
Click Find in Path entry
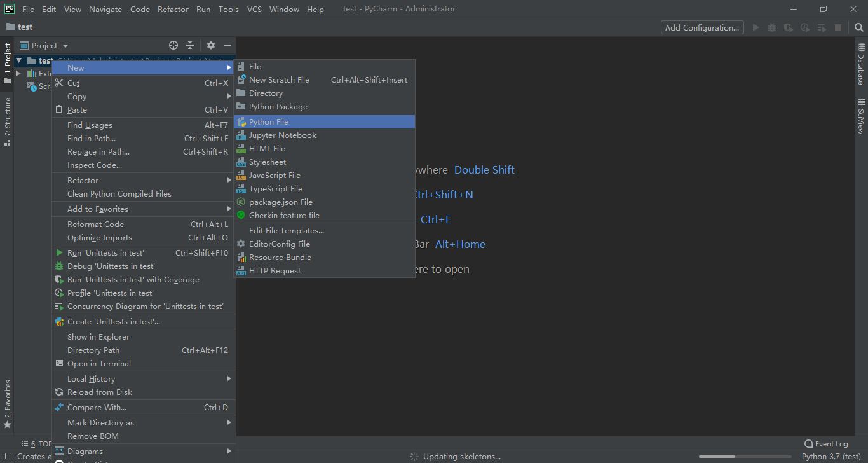(x=144, y=138)
